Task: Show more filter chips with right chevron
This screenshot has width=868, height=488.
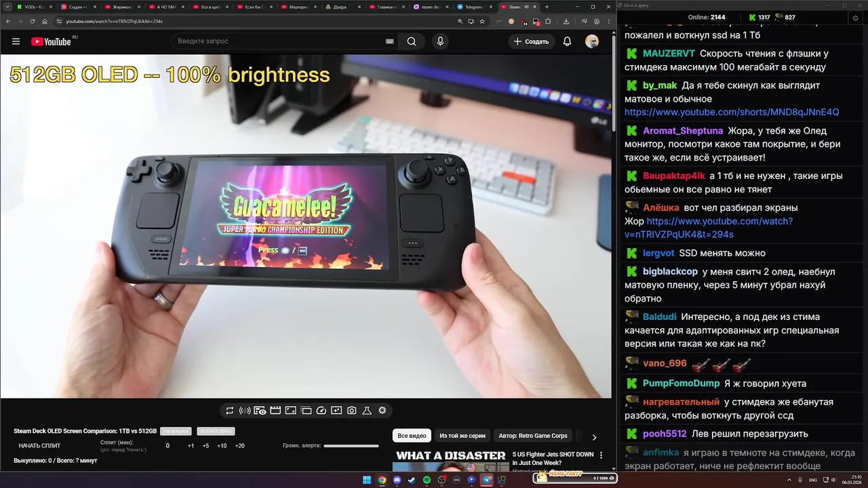Action: (x=594, y=437)
